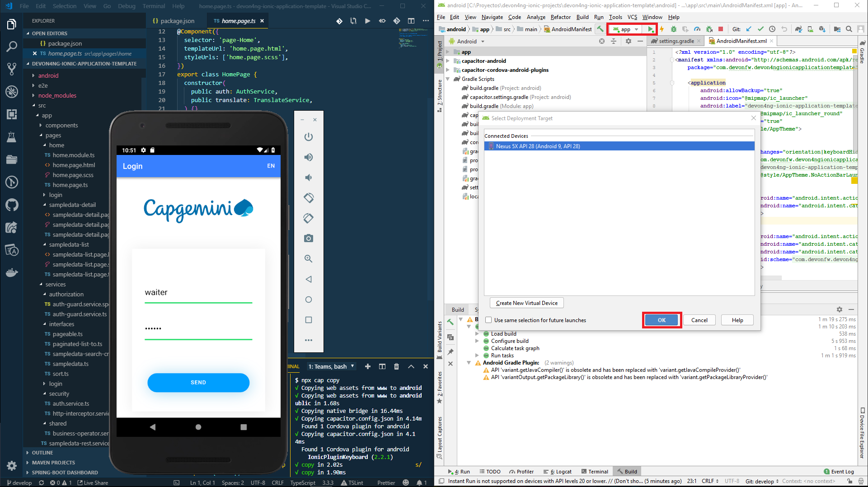This screenshot has width=868, height=487.
Task: Open the app run configuration dropdown
Action: pyautogui.click(x=626, y=29)
